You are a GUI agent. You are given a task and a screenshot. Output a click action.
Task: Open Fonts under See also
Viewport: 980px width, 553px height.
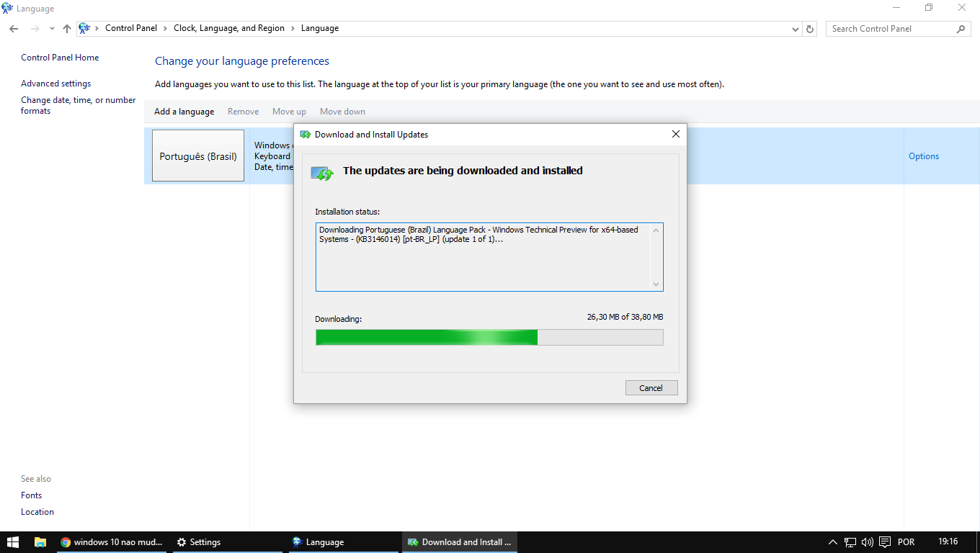pyautogui.click(x=31, y=495)
